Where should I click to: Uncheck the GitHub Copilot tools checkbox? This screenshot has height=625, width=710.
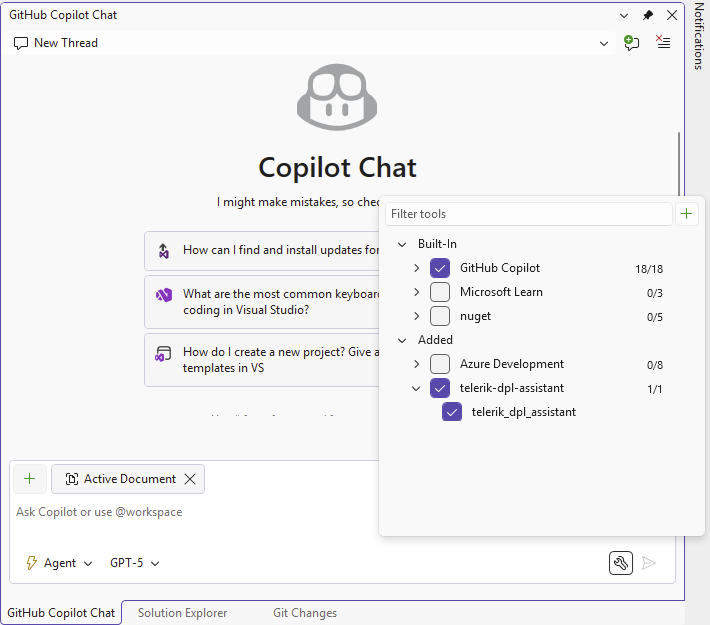(440, 268)
